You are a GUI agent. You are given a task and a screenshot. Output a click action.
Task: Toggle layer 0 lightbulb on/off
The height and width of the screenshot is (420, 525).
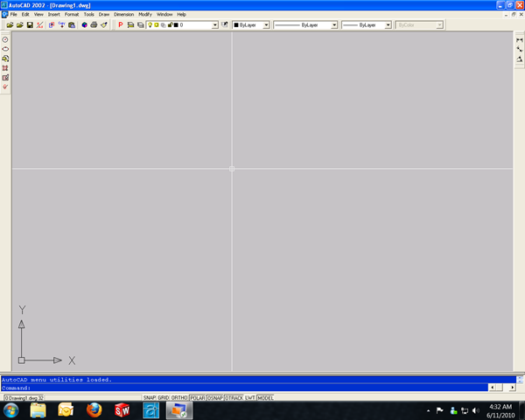click(150, 24)
